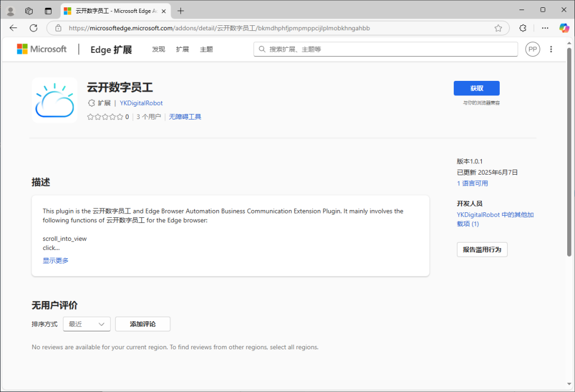Click the 开发人员 heading

(x=469, y=203)
